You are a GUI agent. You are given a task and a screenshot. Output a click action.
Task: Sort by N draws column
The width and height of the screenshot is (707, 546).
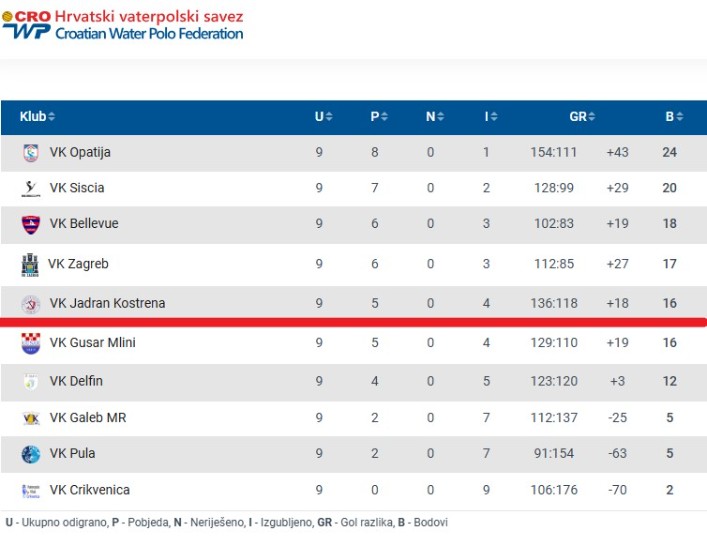coord(435,117)
